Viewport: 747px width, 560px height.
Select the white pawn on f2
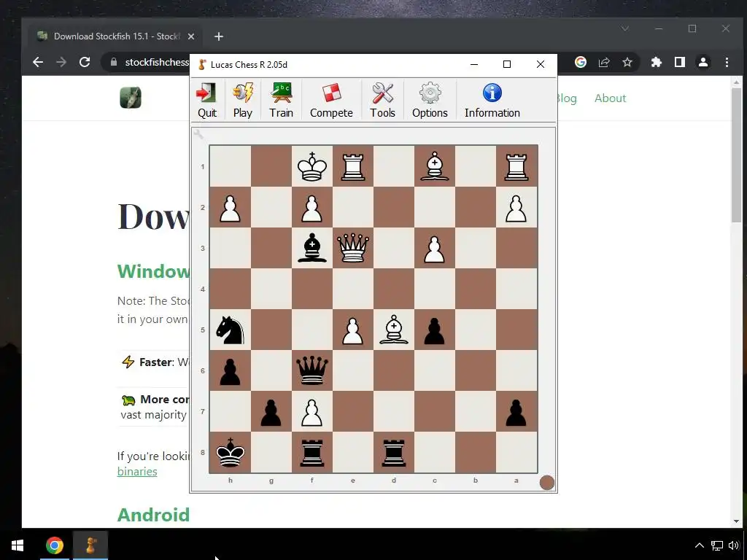click(x=312, y=207)
